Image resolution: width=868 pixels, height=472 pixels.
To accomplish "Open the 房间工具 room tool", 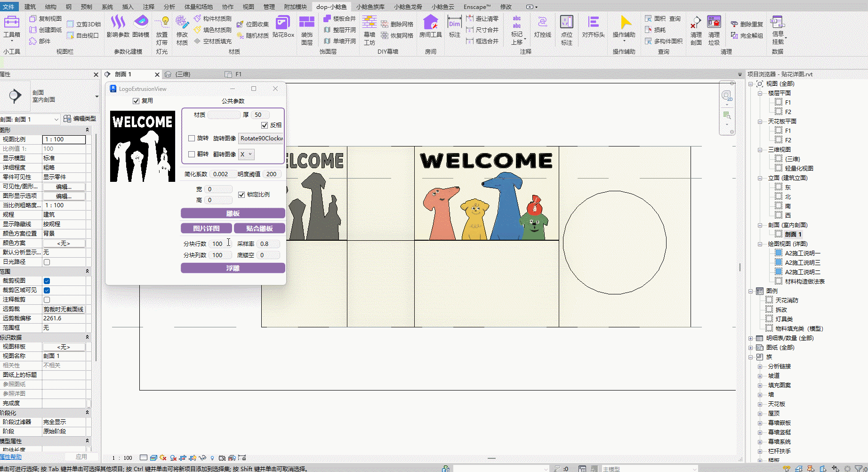I will (431, 26).
